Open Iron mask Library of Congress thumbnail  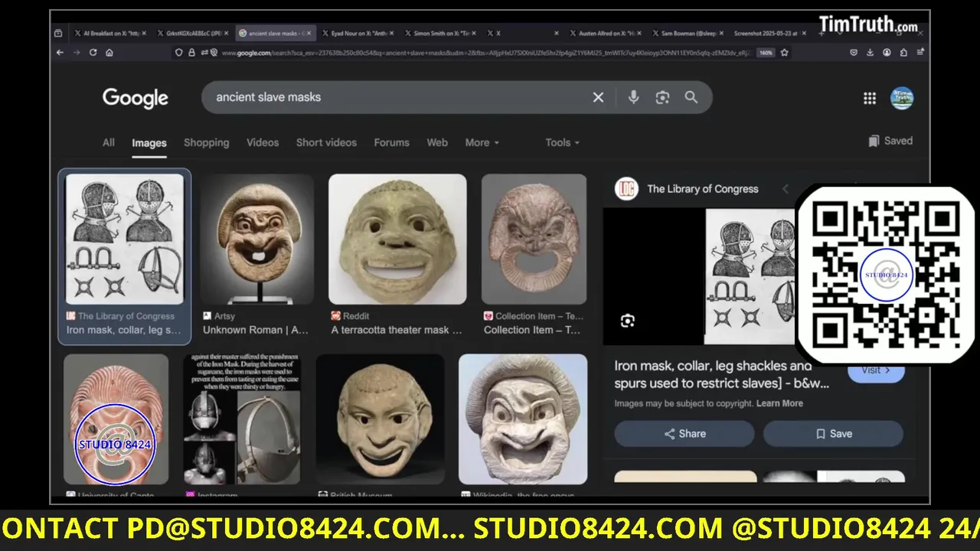click(125, 239)
